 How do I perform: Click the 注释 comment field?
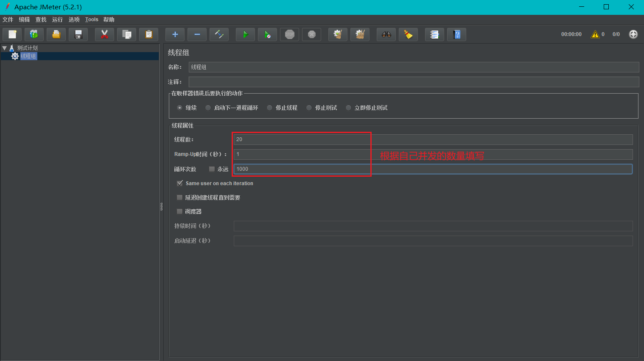point(414,82)
